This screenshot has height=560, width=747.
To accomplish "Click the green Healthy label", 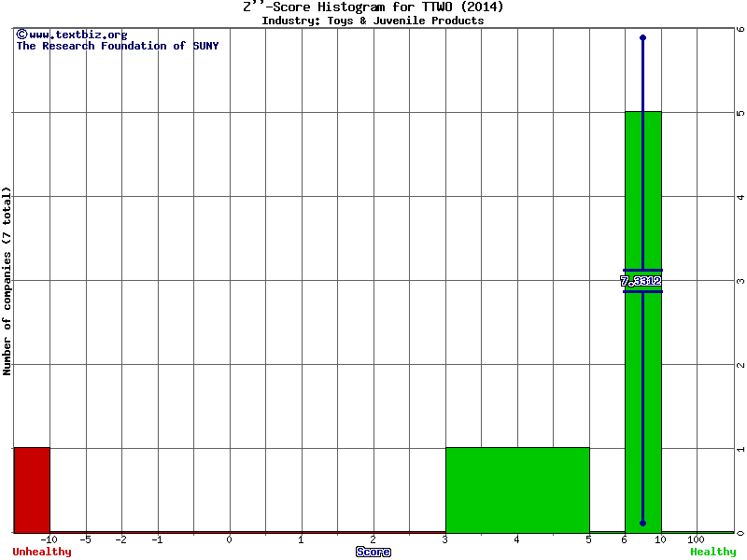I will [x=712, y=552].
